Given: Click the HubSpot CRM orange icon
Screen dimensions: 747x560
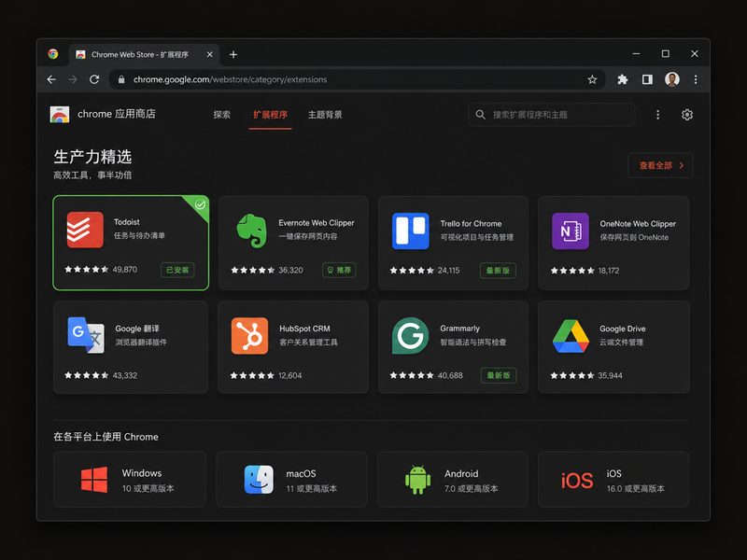Looking at the screenshot, I should tap(249, 336).
